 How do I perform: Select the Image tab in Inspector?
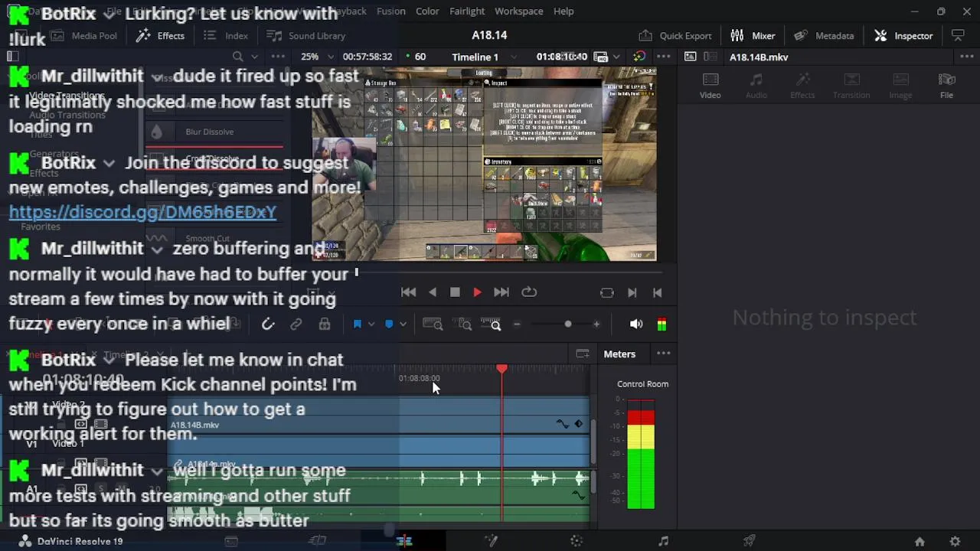tap(900, 86)
